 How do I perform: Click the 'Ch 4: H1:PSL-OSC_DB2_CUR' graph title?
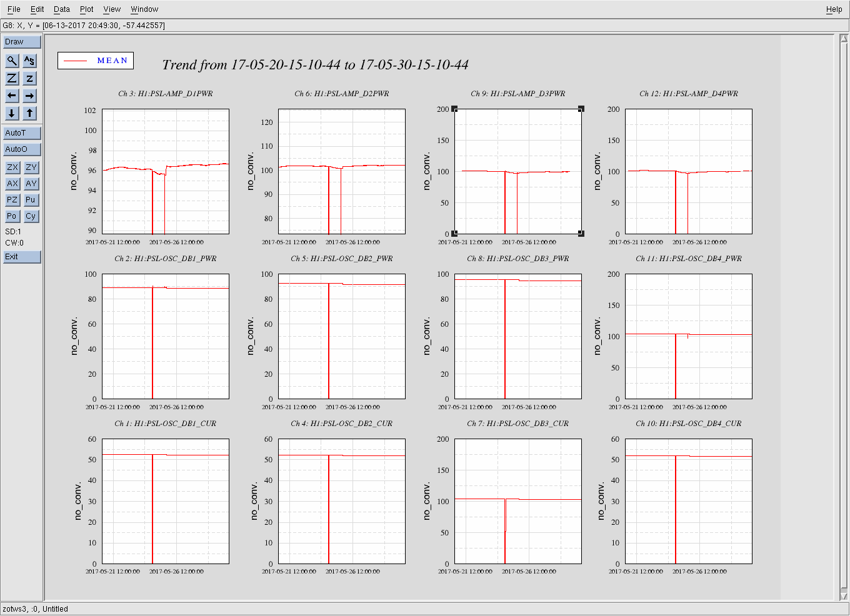pyautogui.click(x=342, y=424)
